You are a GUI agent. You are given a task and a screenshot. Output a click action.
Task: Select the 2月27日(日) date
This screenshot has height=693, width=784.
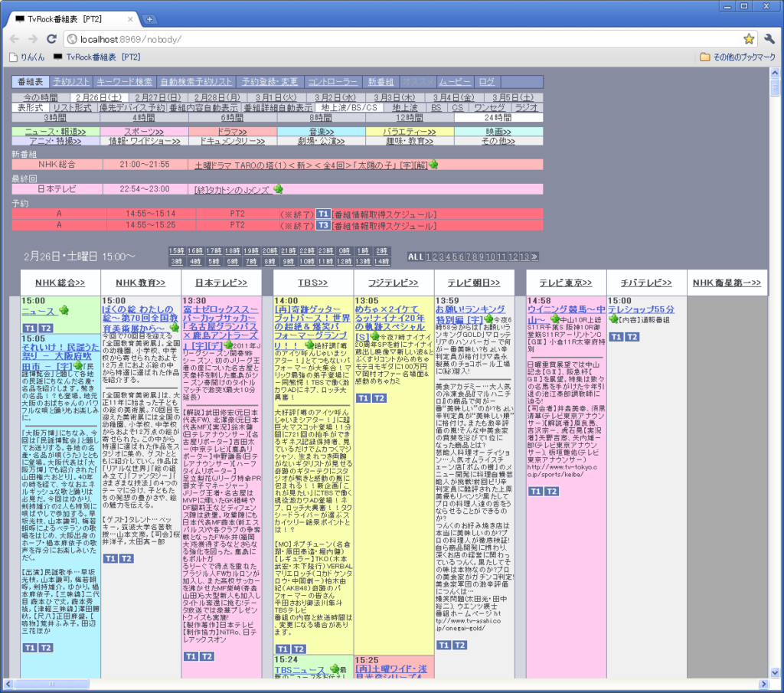point(157,98)
